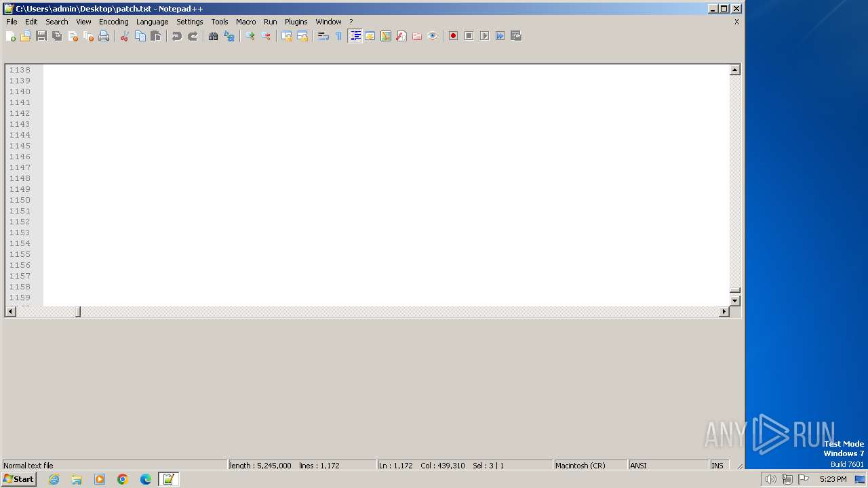Open the Windows Start menu
Screen dimensions: 868x488
tap(18, 479)
